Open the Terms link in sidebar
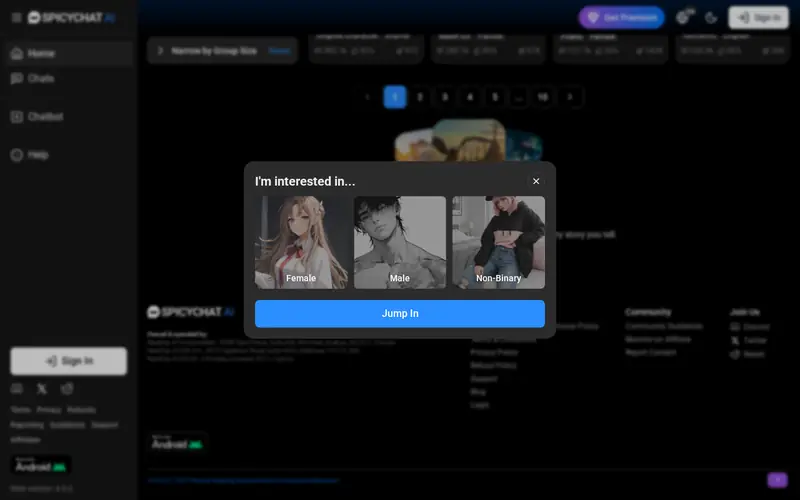This screenshot has width=800, height=500. 20,410
